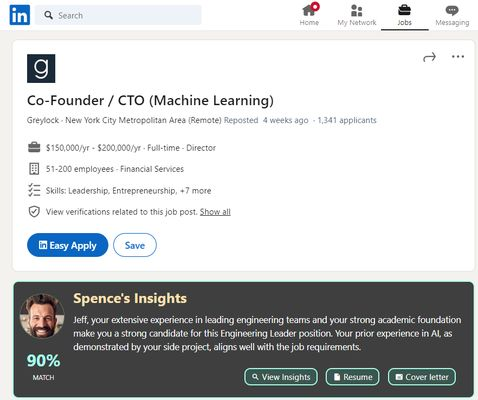Open the Show all verifications link
478x400 pixels.
tap(215, 212)
